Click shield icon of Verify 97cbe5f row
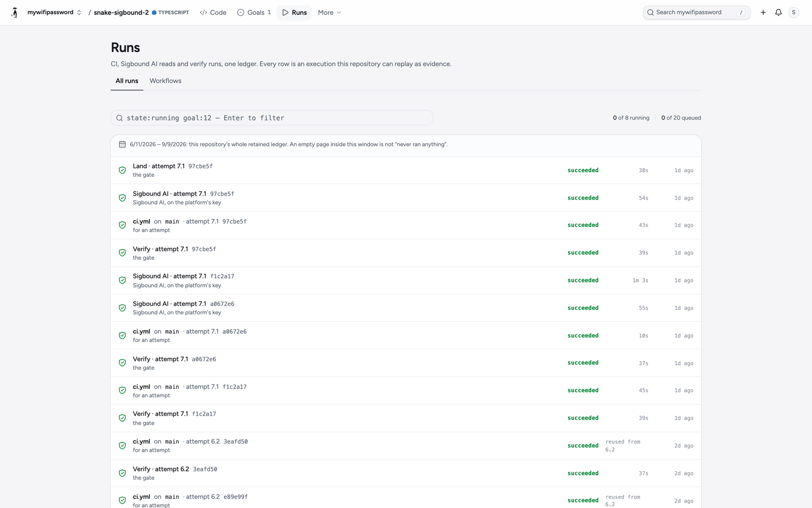 click(x=122, y=252)
